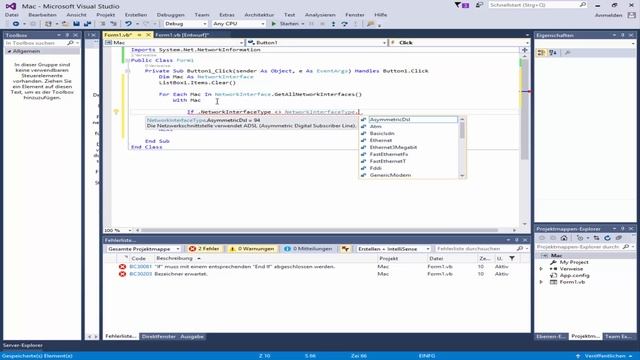Click the editor split-window icon at top right

(x=524, y=50)
